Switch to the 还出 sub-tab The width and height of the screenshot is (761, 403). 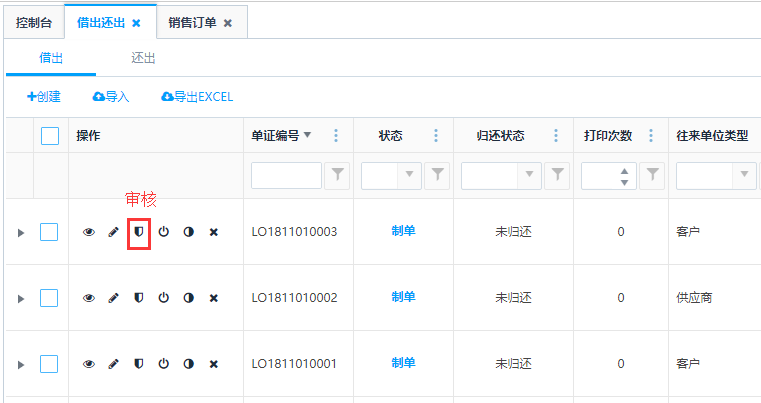(x=143, y=58)
